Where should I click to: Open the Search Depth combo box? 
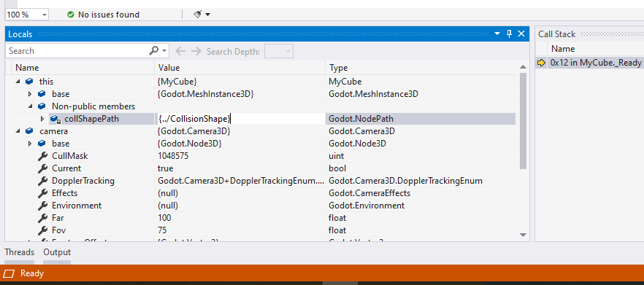point(278,51)
